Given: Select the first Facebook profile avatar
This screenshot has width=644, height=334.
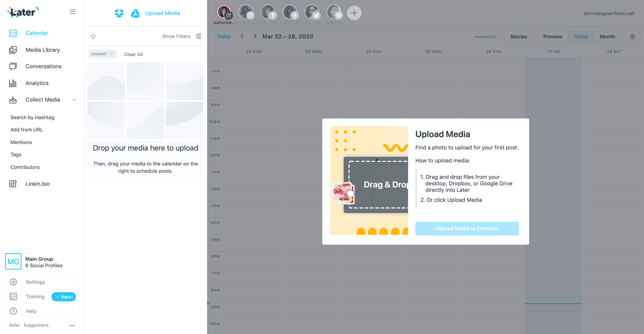Looking at the screenshot, I should click(x=268, y=12).
